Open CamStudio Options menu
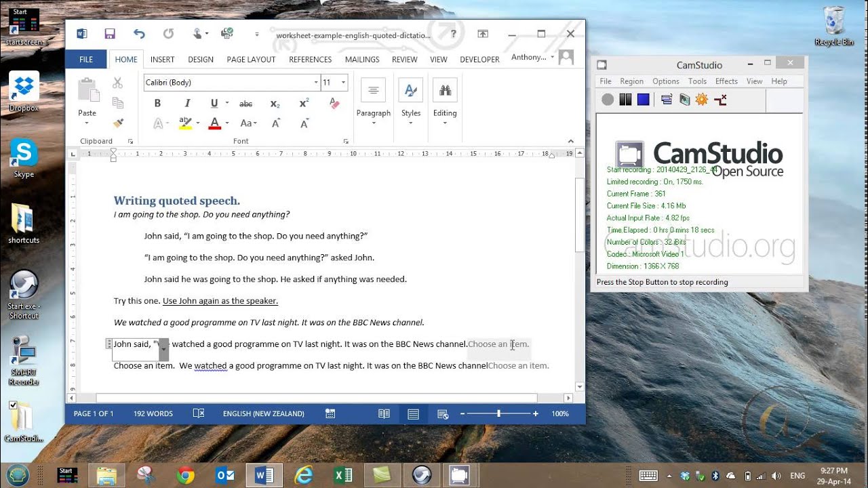The width and height of the screenshot is (868, 488). click(666, 81)
